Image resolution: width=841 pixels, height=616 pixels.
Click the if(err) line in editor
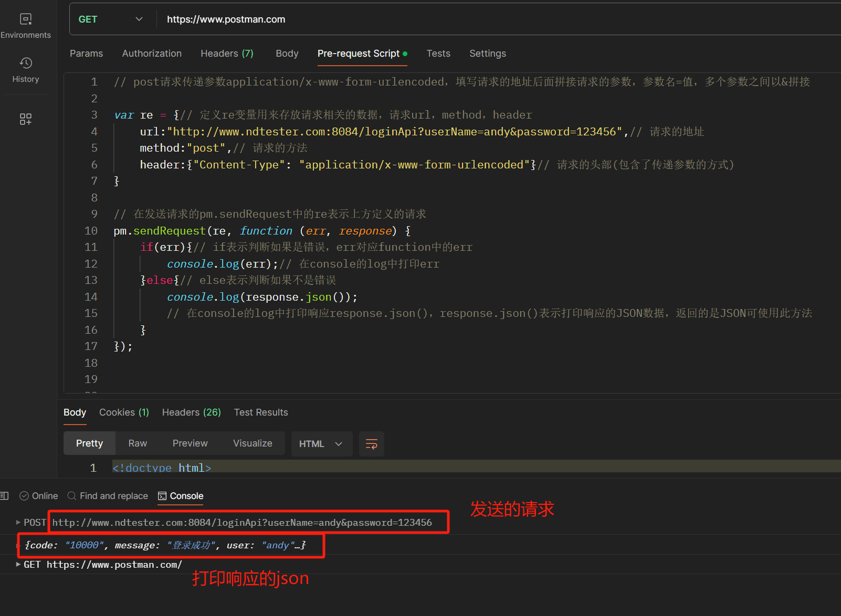click(x=306, y=247)
